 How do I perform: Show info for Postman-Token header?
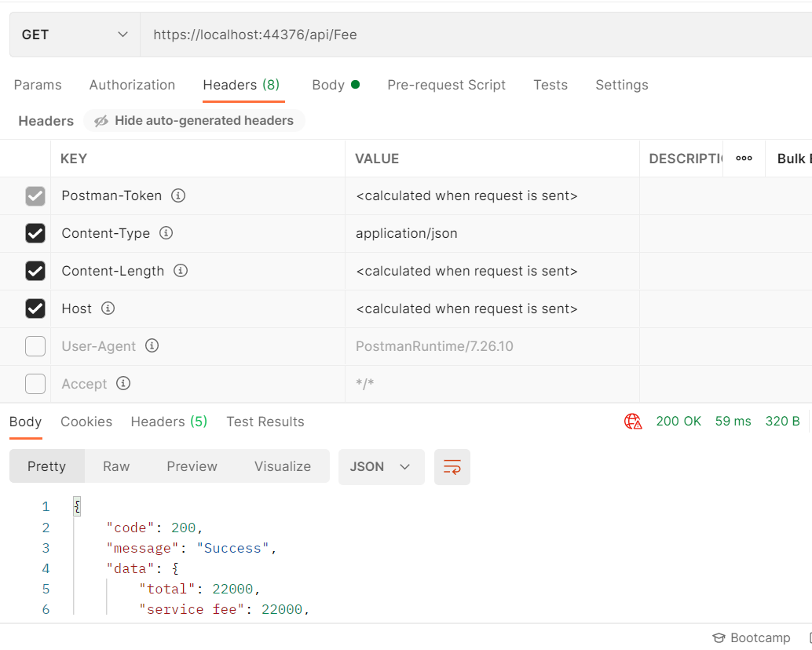(178, 195)
